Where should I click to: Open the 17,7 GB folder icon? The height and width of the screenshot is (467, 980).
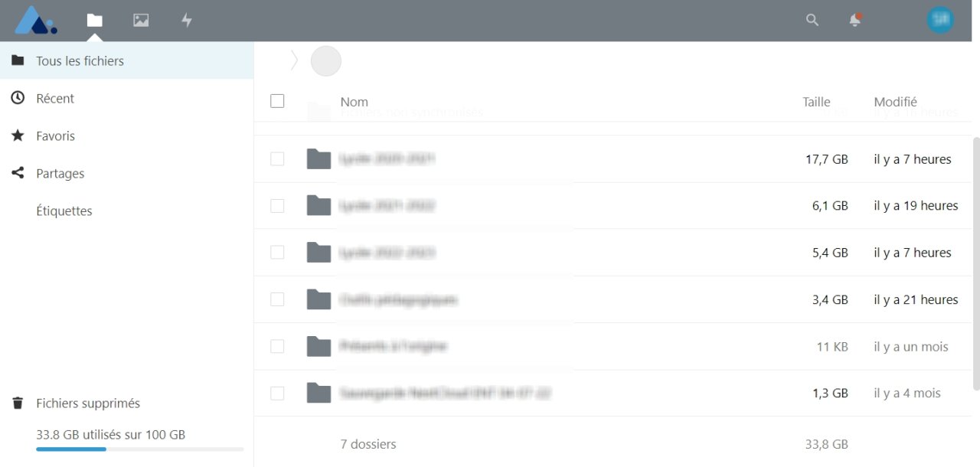pos(318,159)
